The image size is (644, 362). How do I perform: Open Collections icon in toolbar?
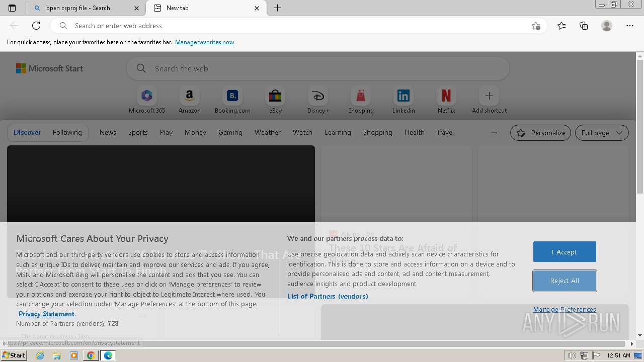(584, 26)
